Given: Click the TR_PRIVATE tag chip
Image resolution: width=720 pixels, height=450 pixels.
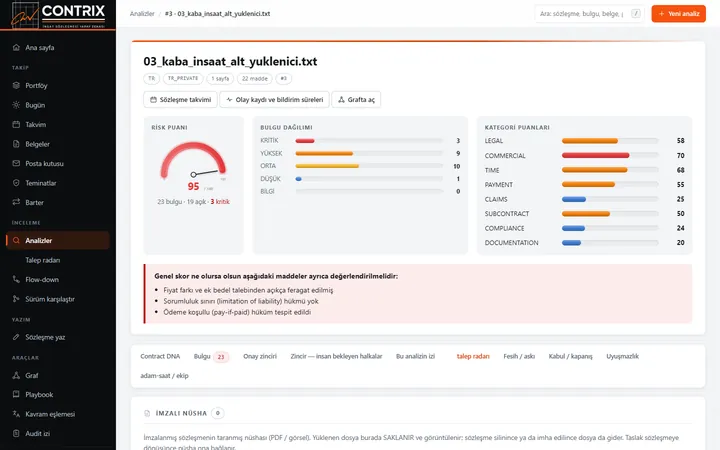Looking at the screenshot, I should (183, 79).
